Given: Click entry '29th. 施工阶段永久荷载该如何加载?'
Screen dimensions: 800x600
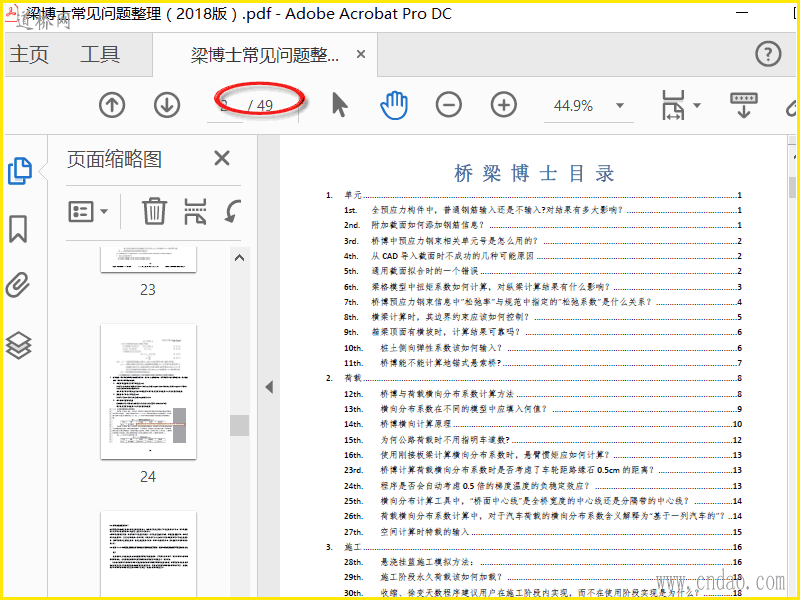Looking at the screenshot, I should pyautogui.click(x=543, y=577).
